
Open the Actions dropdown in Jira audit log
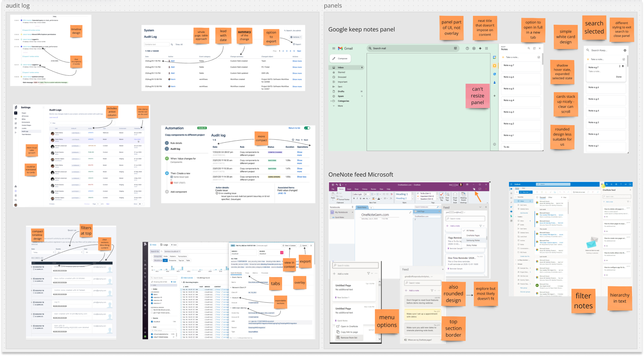tap(296, 37)
